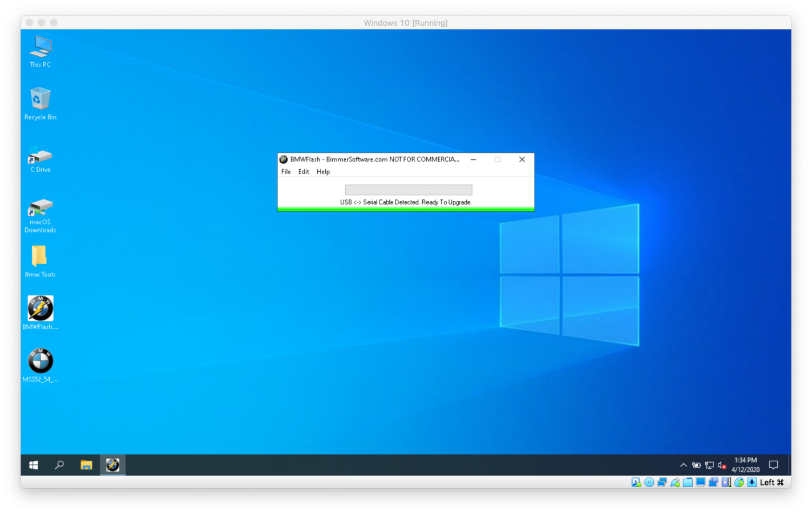Open the clock showing 1:34 PM
The image size is (812, 514).
[746, 465]
